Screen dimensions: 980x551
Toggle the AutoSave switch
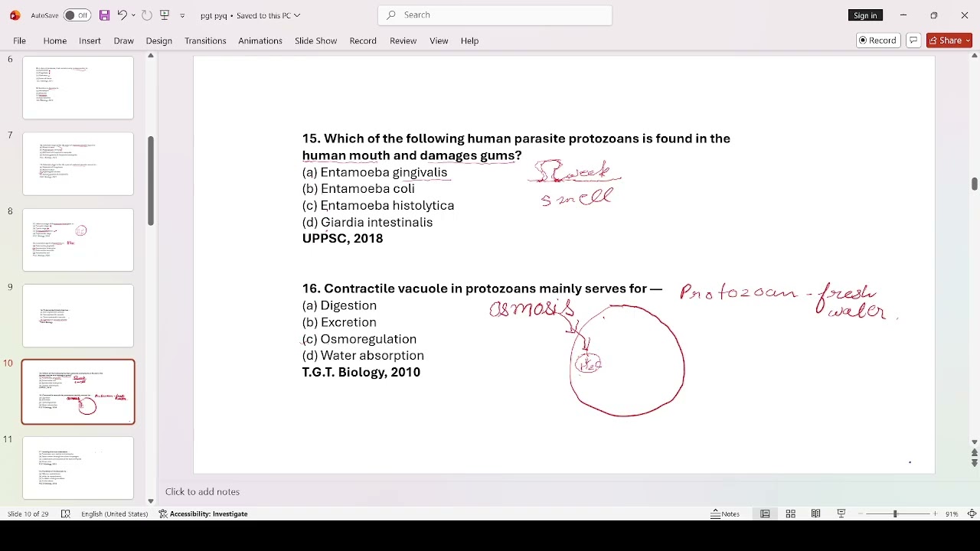(77, 15)
